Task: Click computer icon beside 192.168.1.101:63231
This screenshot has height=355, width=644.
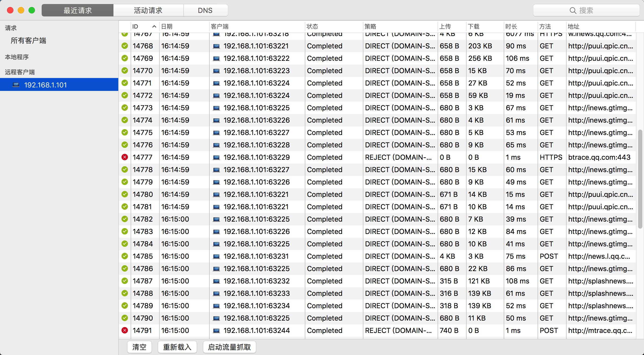Action: [216, 256]
